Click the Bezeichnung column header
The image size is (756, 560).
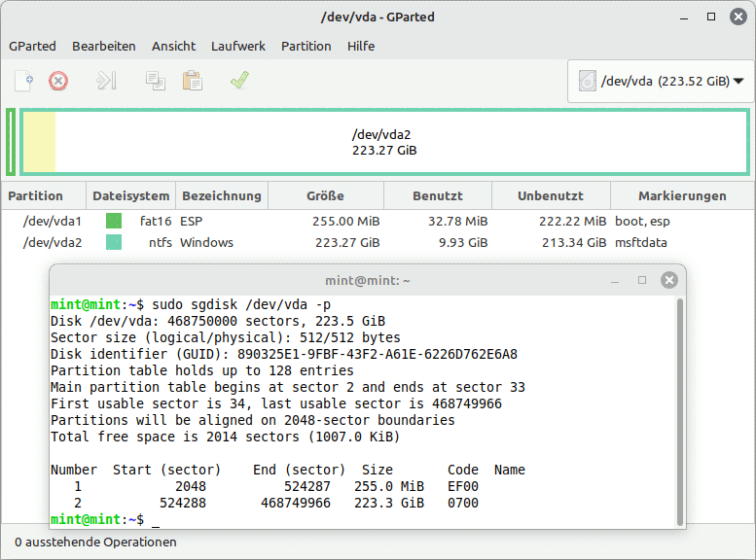click(x=222, y=195)
